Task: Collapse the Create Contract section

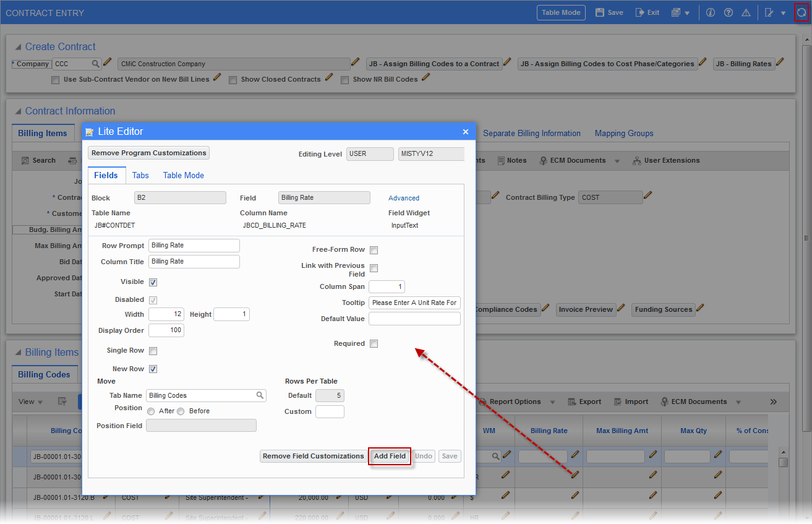Action: pos(18,47)
